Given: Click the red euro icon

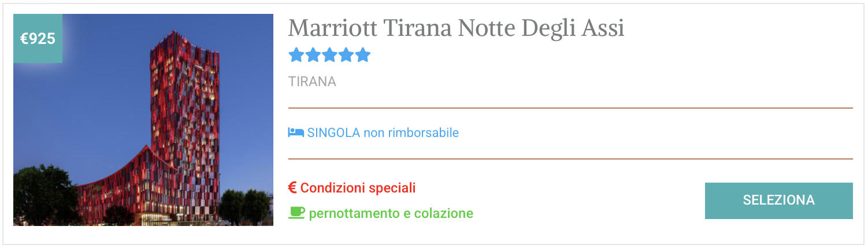Looking at the screenshot, I should pyautogui.click(x=292, y=188).
